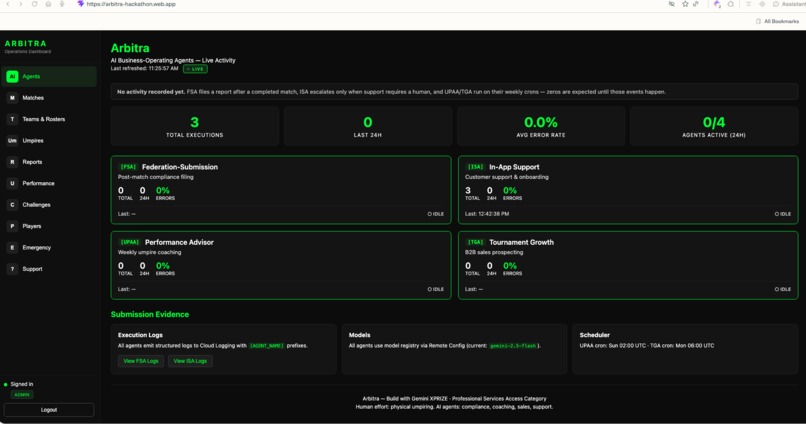
Task: Click the [ISA] tag badge
Action: pos(475,167)
